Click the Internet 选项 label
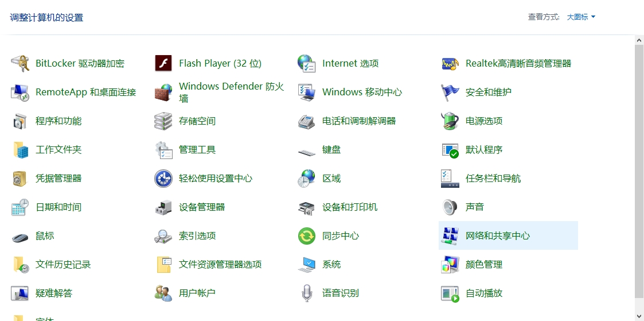The image size is (644, 321). [350, 63]
